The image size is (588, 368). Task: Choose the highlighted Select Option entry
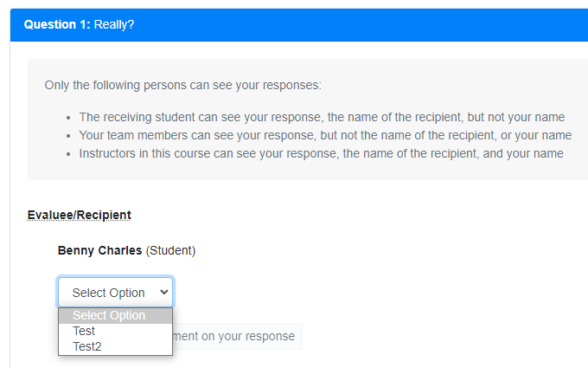tap(109, 315)
